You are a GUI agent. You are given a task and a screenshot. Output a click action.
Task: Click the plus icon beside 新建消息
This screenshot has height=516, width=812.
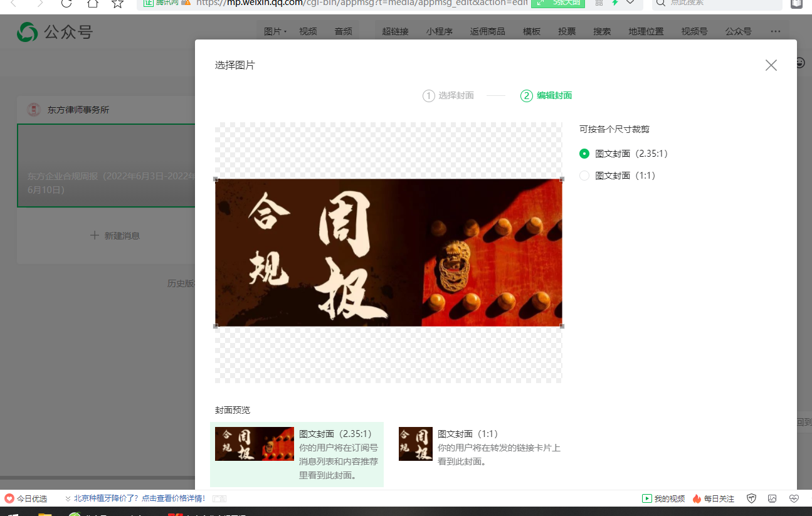point(95,235)
